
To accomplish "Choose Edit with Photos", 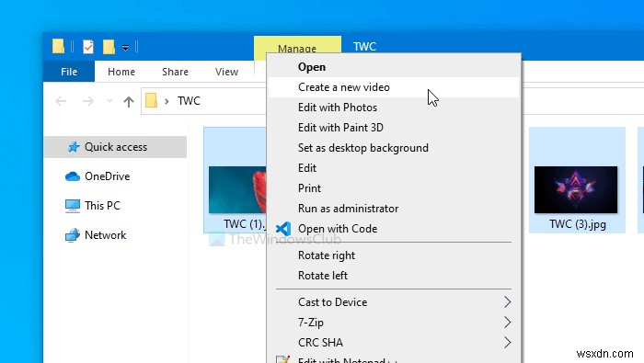I will (394, 108).
